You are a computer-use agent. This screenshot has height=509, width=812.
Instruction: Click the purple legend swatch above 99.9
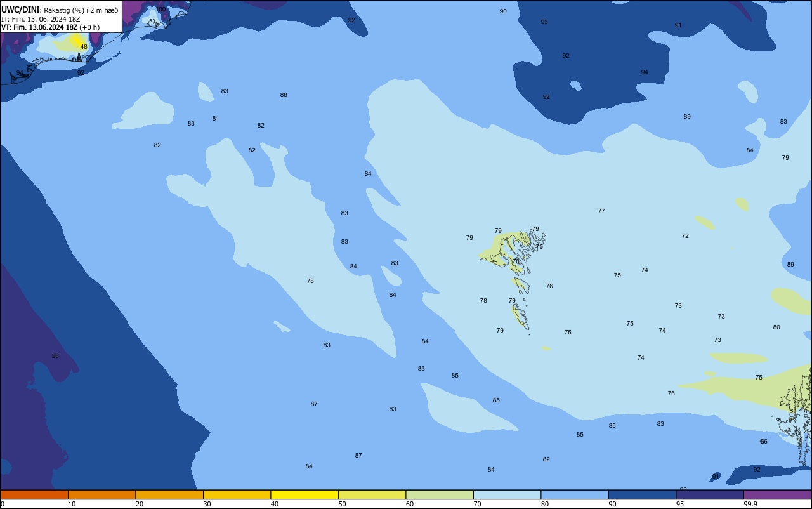click(777, 494)
